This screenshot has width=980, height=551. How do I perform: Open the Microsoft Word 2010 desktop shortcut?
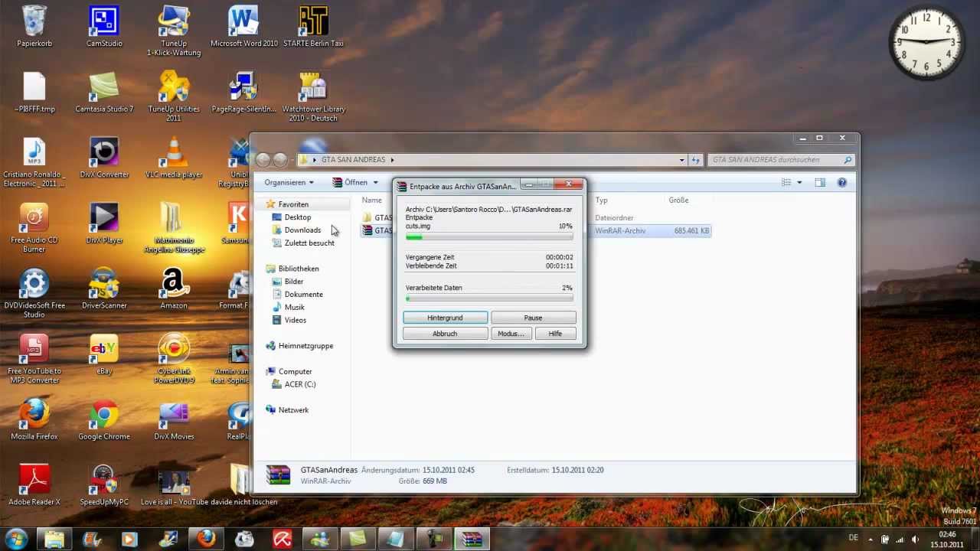click(x=243, y=26)
